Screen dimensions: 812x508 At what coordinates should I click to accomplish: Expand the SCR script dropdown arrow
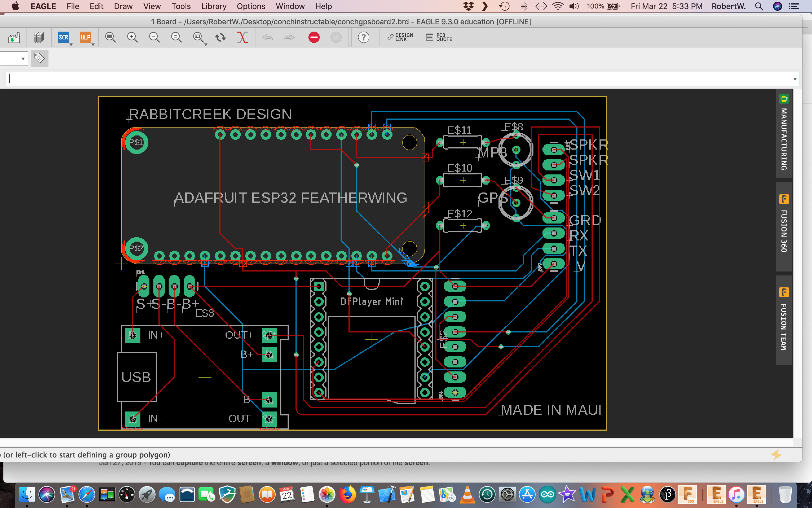[x=71, y=45]
